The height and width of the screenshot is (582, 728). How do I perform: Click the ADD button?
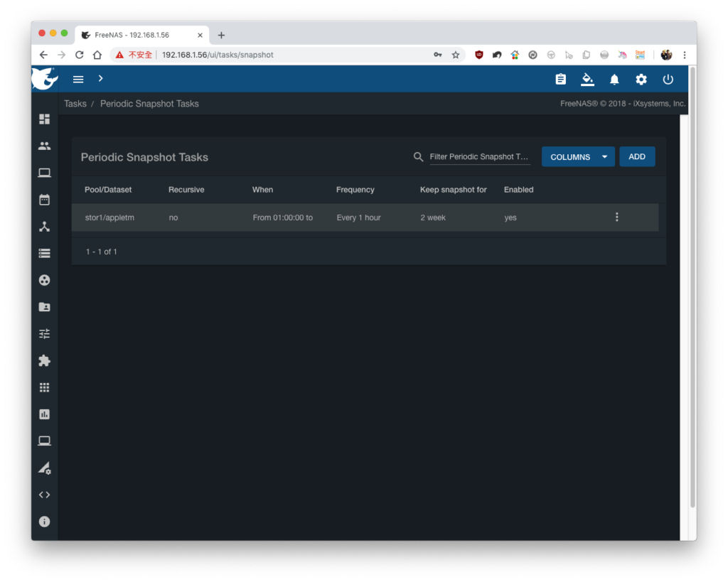tap(637, 157)
